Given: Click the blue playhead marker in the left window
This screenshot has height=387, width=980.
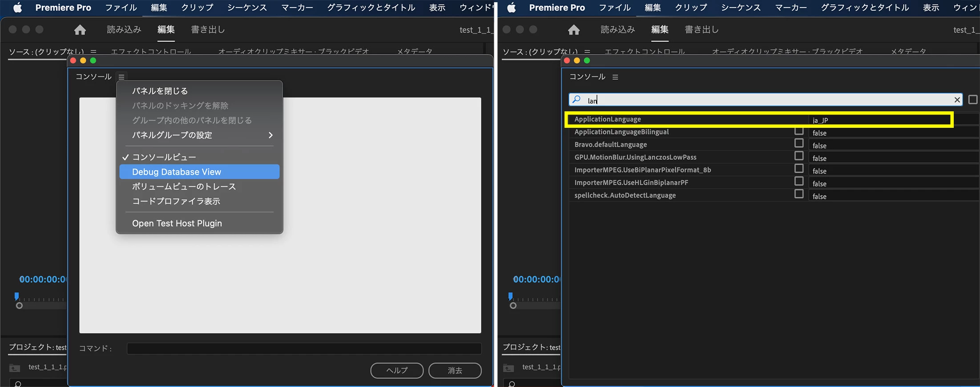Looking at the screenshot, I should tap(16, 296).
